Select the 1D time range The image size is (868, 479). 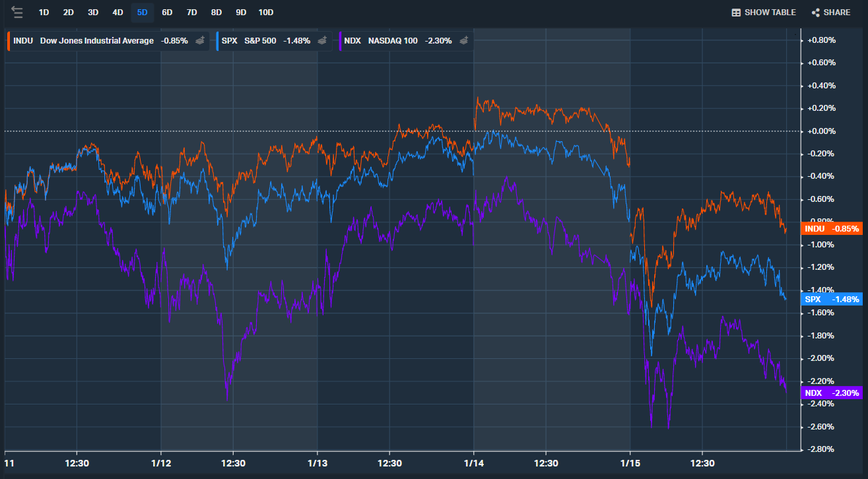[x=44, y=13]
